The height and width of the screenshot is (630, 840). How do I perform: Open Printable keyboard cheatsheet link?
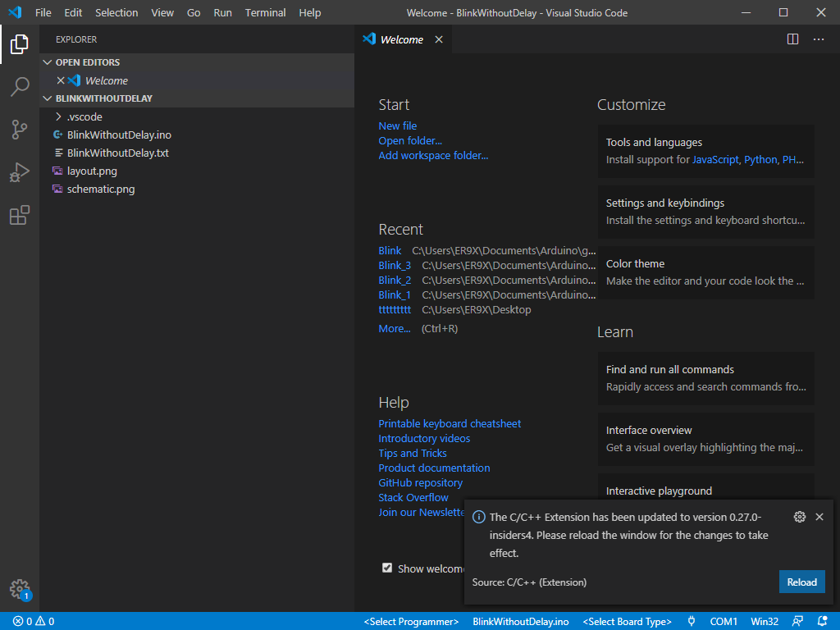click(x=450, y=424)
